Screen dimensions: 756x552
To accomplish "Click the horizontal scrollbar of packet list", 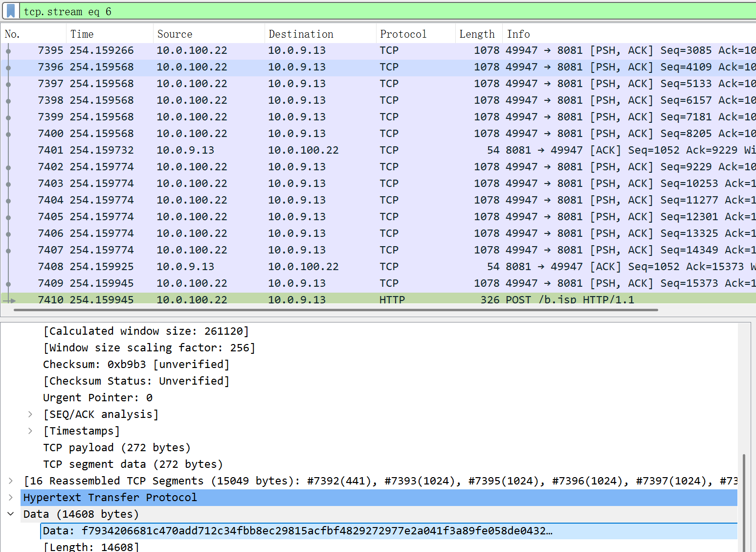I will (x=335, y=310).
